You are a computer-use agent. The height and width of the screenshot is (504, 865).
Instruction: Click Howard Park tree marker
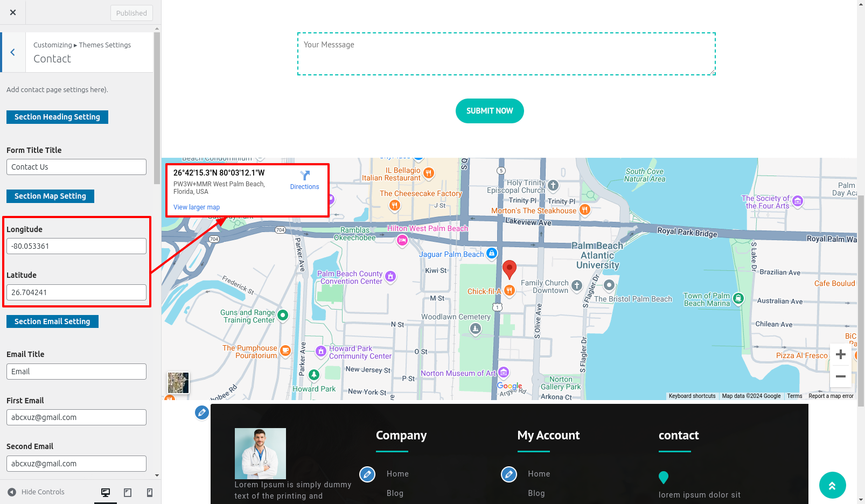tap(314, 375)
